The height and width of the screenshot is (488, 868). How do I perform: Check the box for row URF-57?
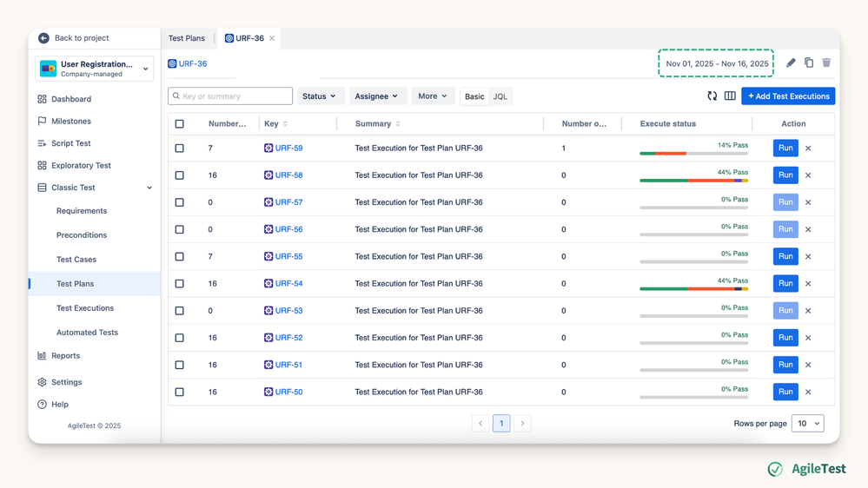179,202
